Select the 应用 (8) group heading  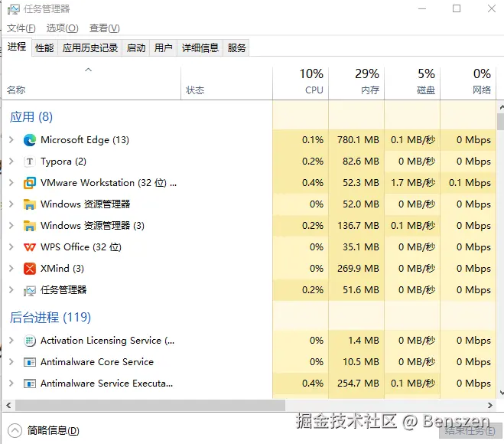[31, 117]
